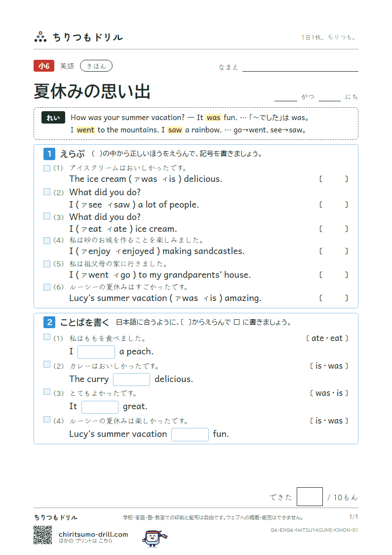Click the answer bracket for 'was / is delicious'

(334, 179)
